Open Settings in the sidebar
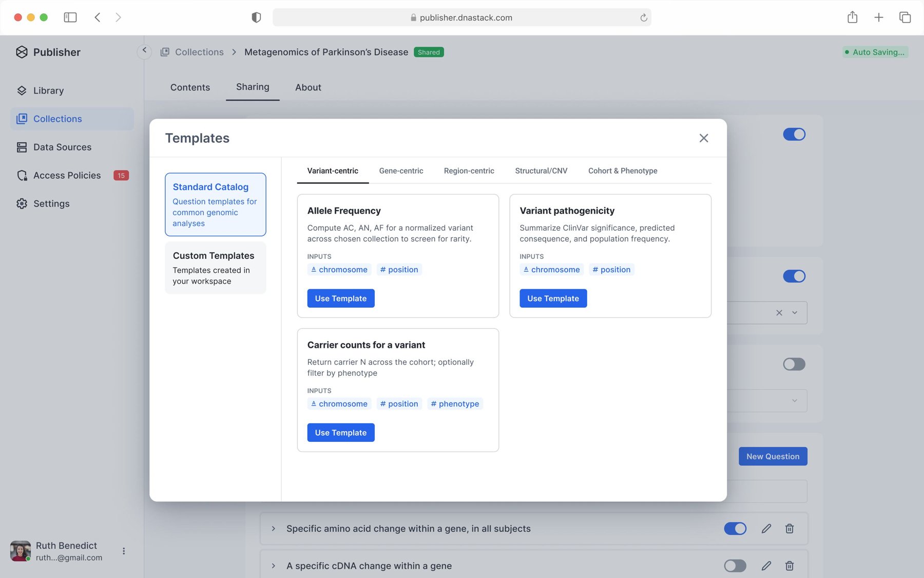The width and height of the screenshot is (924, 578). (x=72, y=203)
